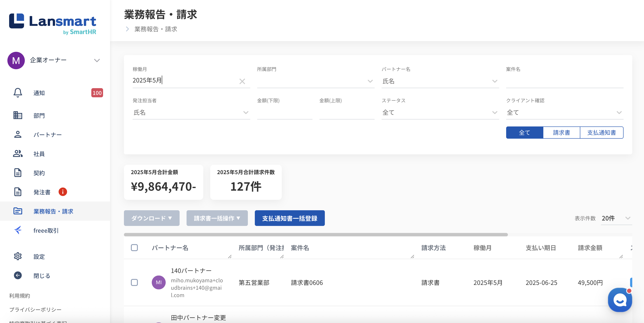This screenshot has height=323, width=644.
Task: Select the 支払通知書 tab
Action: 602,133
